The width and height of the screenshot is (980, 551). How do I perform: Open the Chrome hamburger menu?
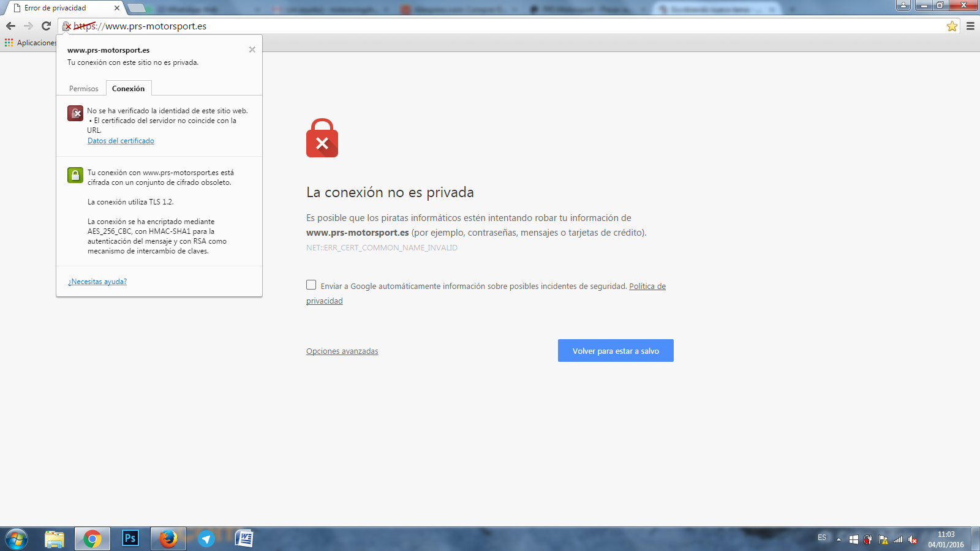970,26
